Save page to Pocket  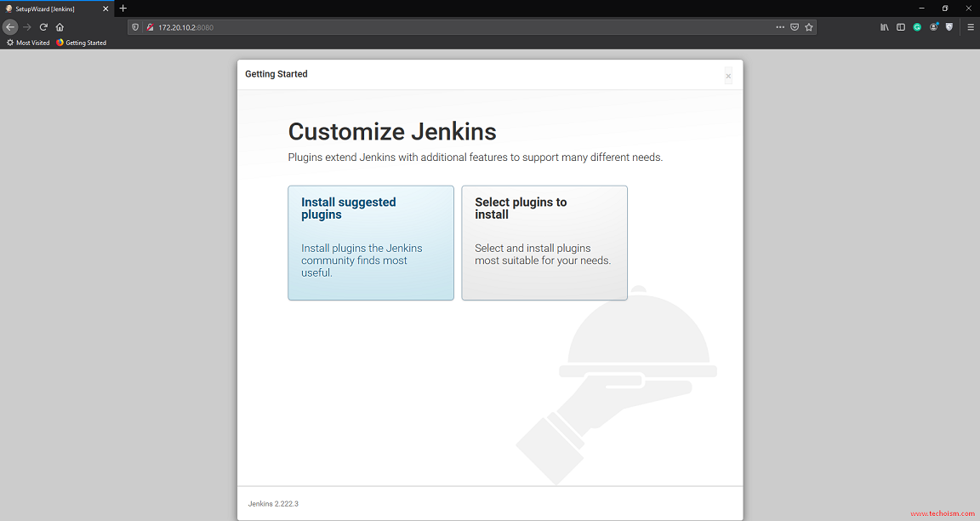[x=795, y=27]
